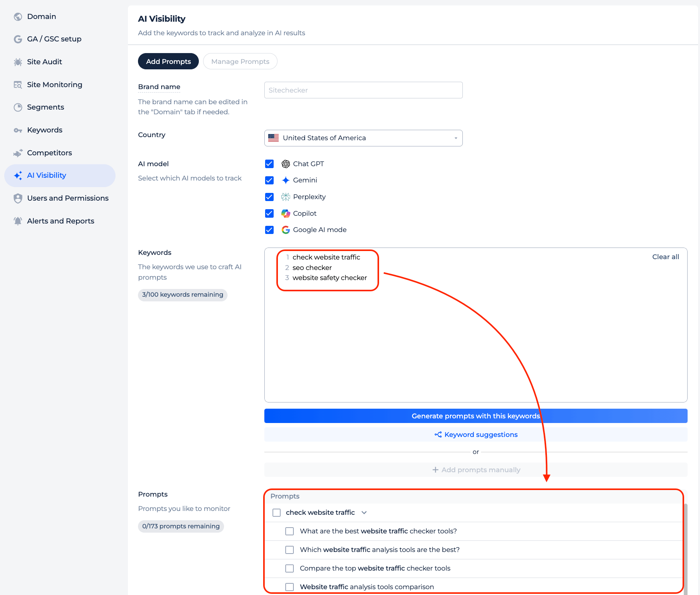Collapse the 'check website traffic' prompt group chevron
This screenshot has height=595, width=700.
tap(364, 512)
